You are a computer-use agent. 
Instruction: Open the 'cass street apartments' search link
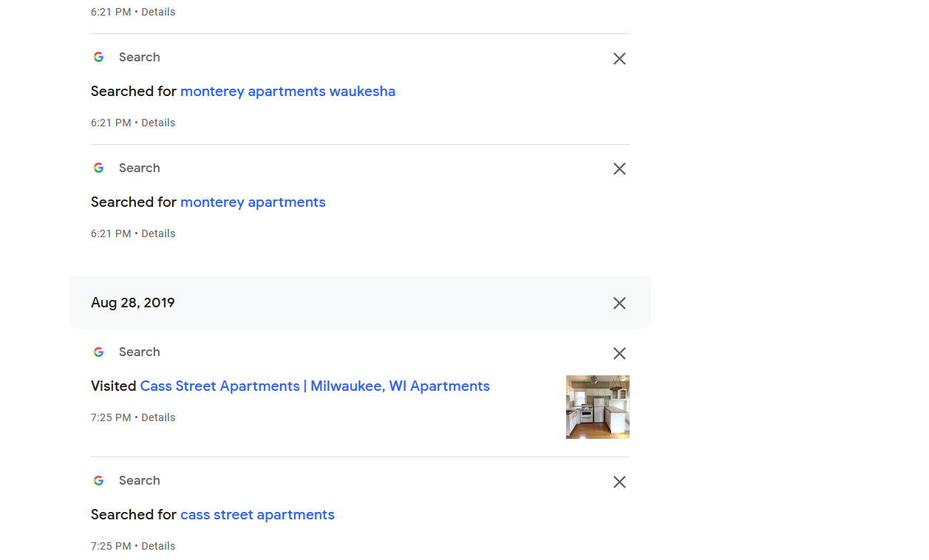[x=257, y=515]
